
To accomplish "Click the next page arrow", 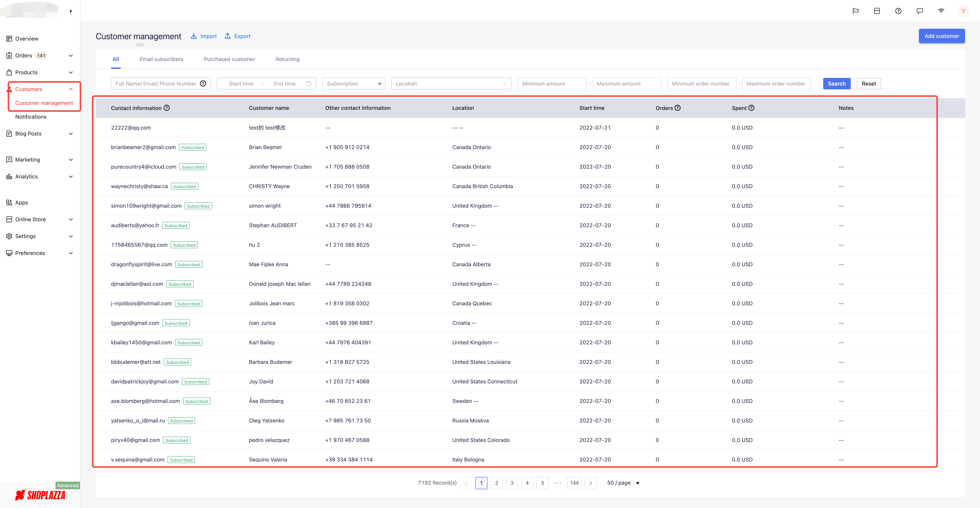I will (x=591, y=483).
